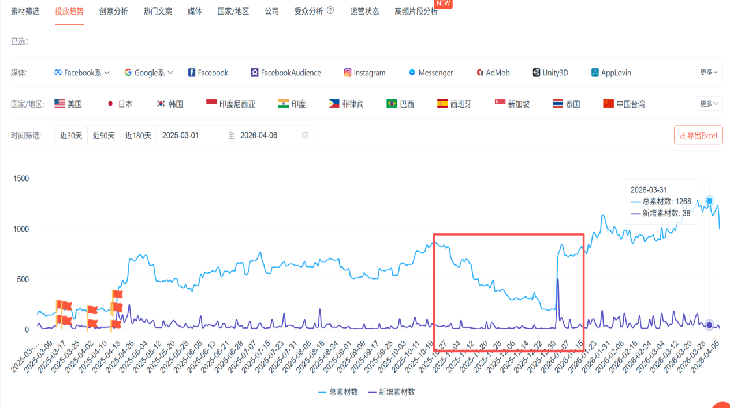The height and width of the screenshot is (408, 730).
Task: Switch to the 创意分析 tab
Action: pos(113,12)
